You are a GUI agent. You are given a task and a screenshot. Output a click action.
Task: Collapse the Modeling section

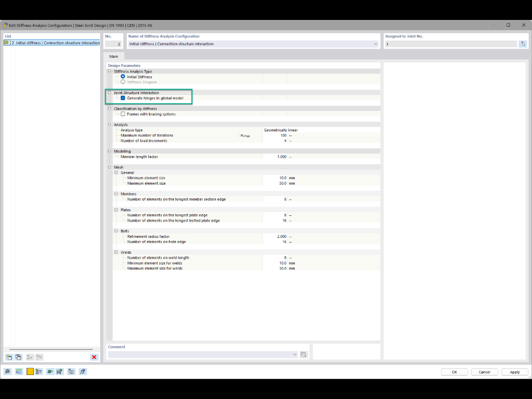coord(109,151)
